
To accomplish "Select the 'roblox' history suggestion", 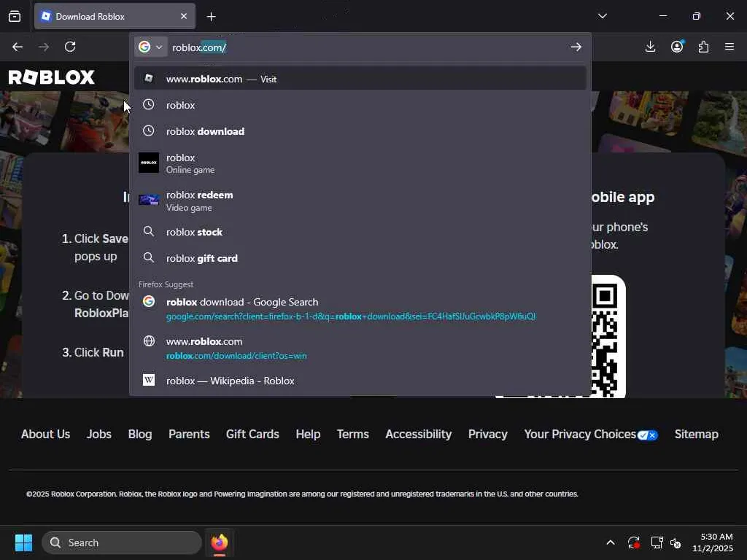I will (x=360, y=105).
